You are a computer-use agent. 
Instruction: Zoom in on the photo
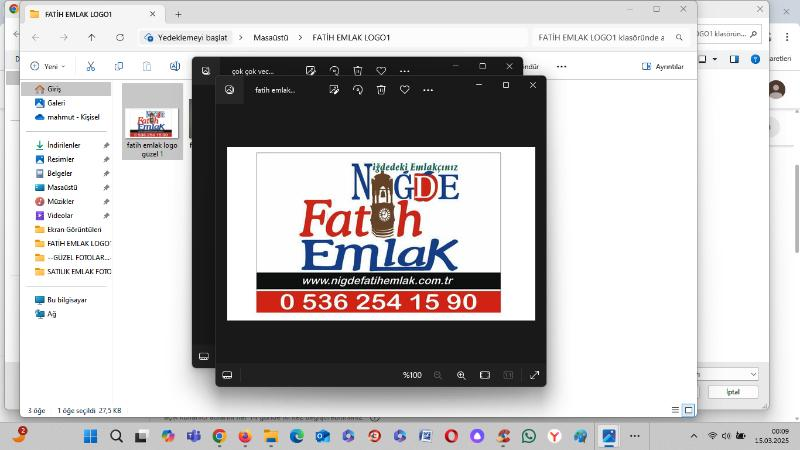461,375
